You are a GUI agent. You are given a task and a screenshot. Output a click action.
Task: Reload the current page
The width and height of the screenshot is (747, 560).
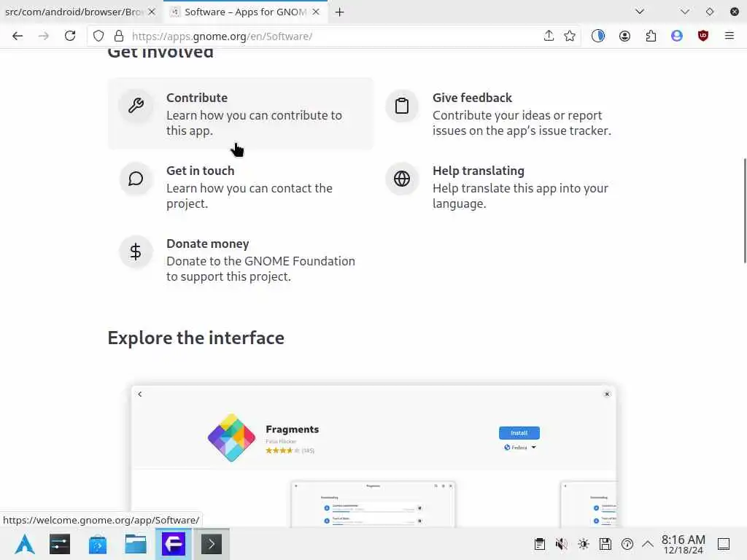coord(70,36)
